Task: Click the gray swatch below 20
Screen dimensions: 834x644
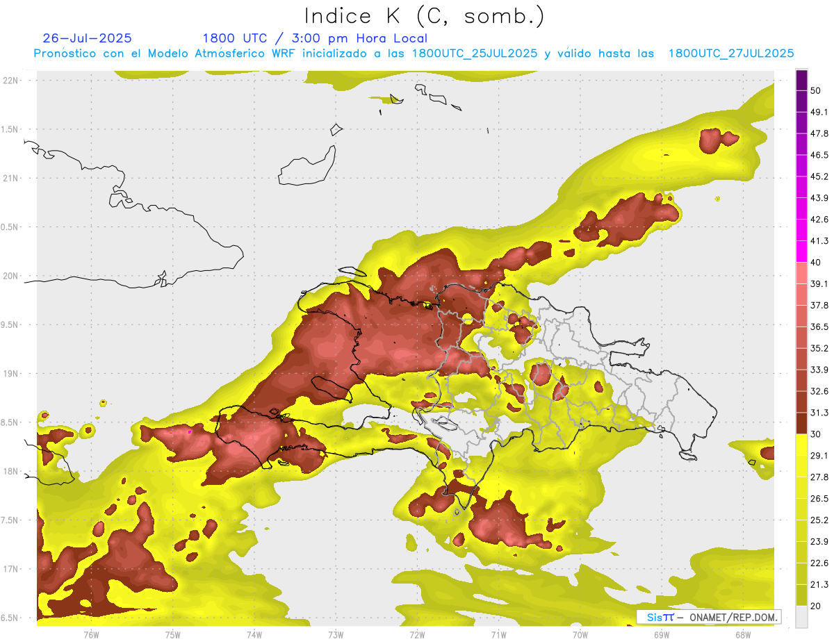Action: pyautogui.click(x=802, y=616)
